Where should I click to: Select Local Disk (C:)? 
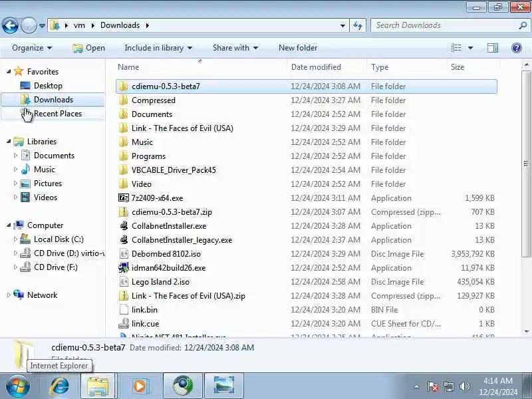[x=59, y=239]
